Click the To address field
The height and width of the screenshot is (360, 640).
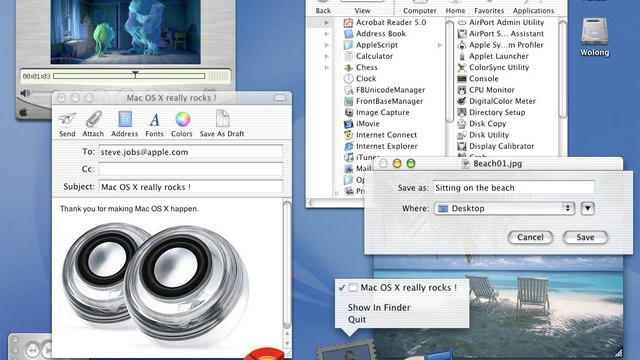[x=191, y=152]
